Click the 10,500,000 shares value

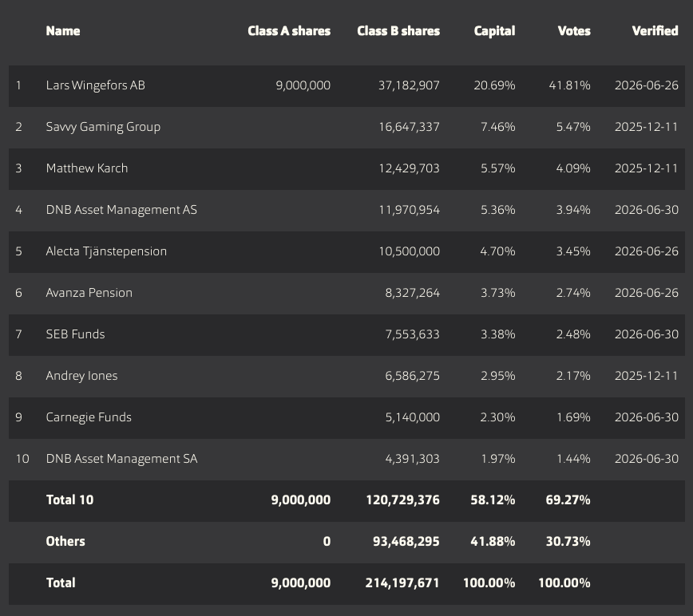[x=410, y=251]
